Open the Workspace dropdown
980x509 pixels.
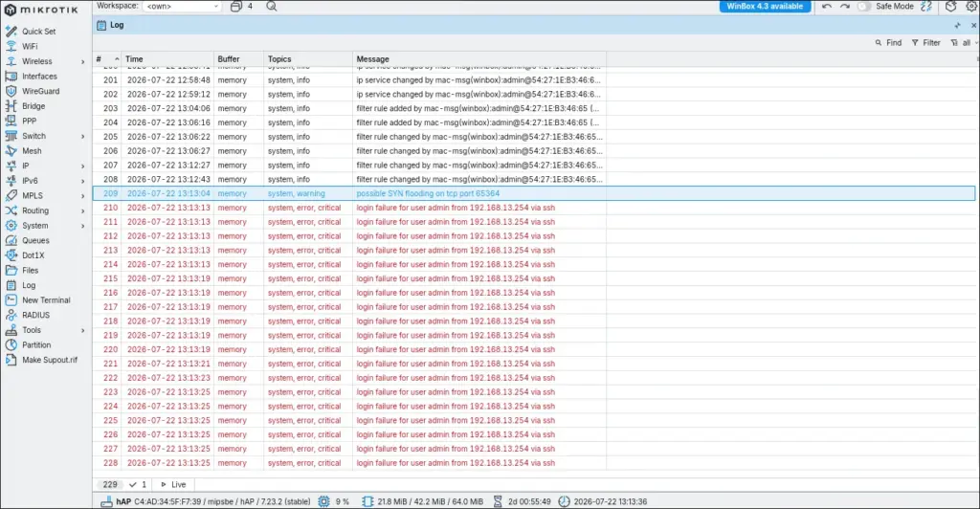click(182, 7)
